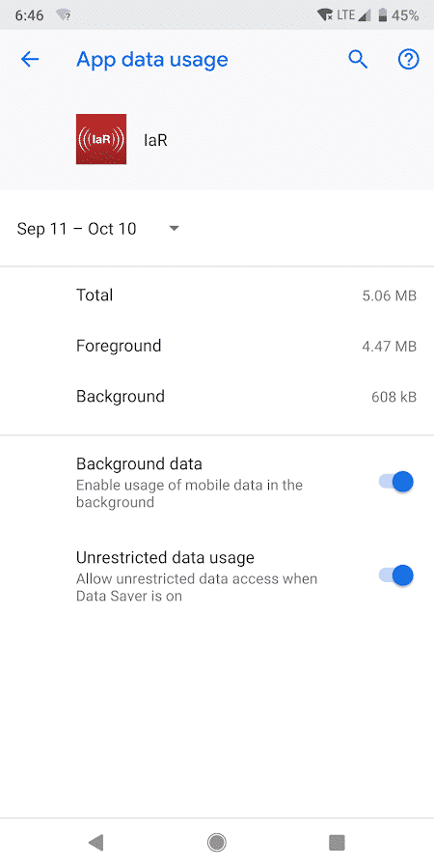Expand the date range dropdown arrow
Viewport: 434px width, 868px height.
[175, 228]
